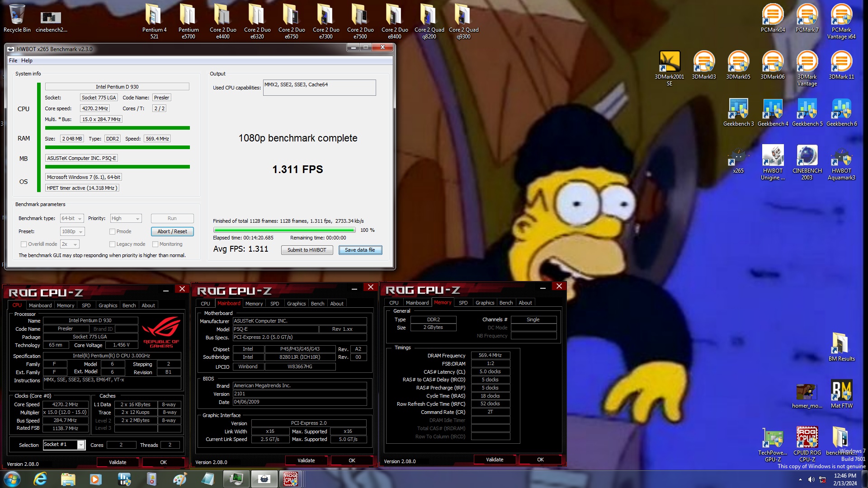Open the Pentium e5700 folder

[189, 20]
